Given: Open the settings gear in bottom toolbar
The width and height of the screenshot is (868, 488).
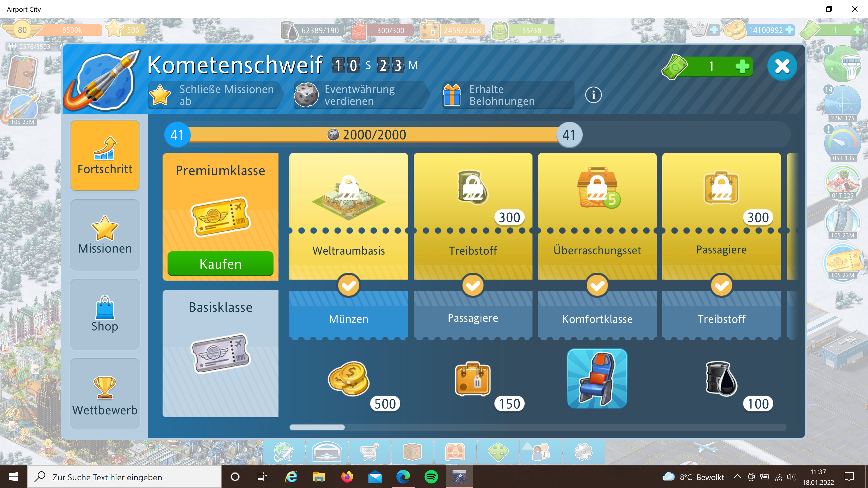Looking at the screenshot, I should pyautogui.click(x=583, y=452).
